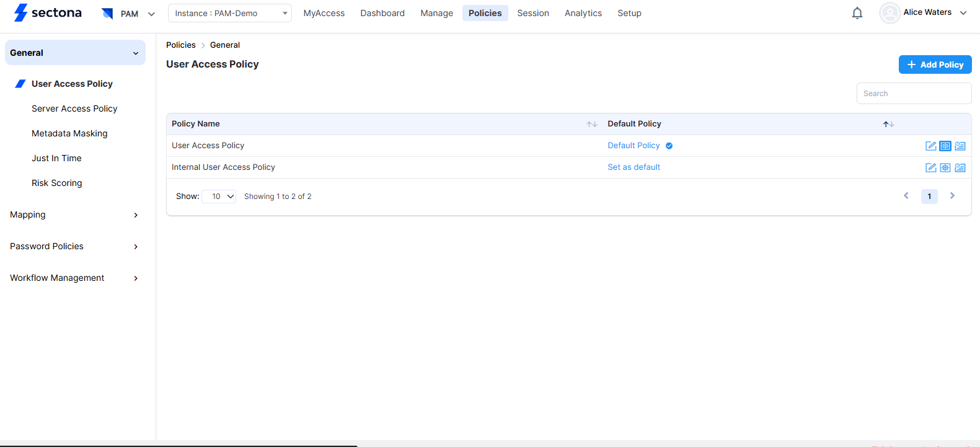Screen dimensions: 980x447
Task: Click history log icon for Internal User Access Policy
Action: pos(960,168)
